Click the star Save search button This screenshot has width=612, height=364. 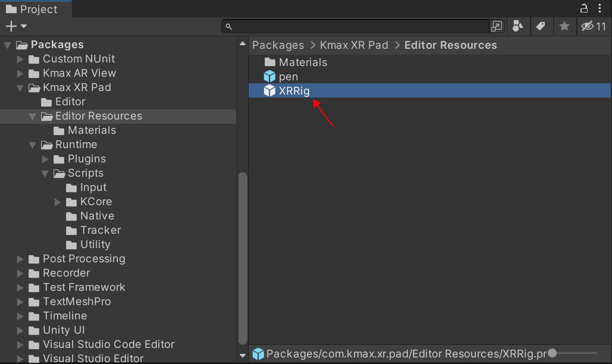(564, 26)
